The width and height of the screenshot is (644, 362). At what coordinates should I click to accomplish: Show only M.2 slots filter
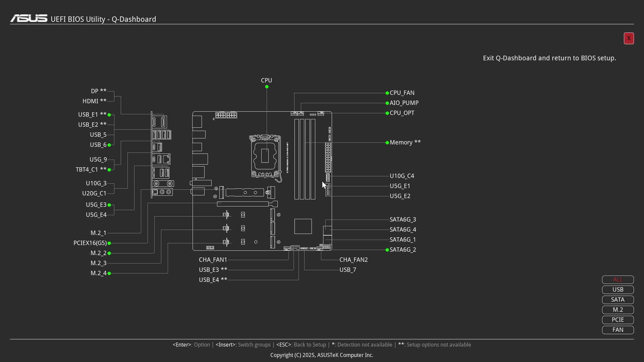[618, 310]
